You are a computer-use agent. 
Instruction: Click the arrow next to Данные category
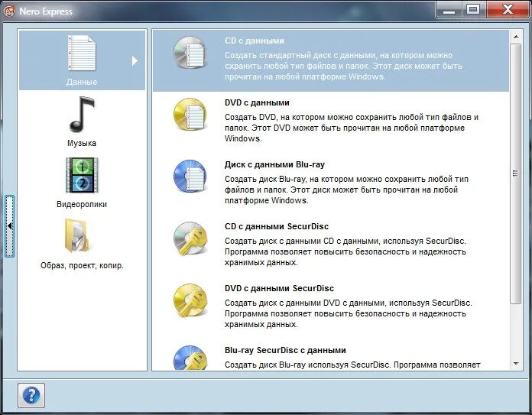(x=135, y=60)
